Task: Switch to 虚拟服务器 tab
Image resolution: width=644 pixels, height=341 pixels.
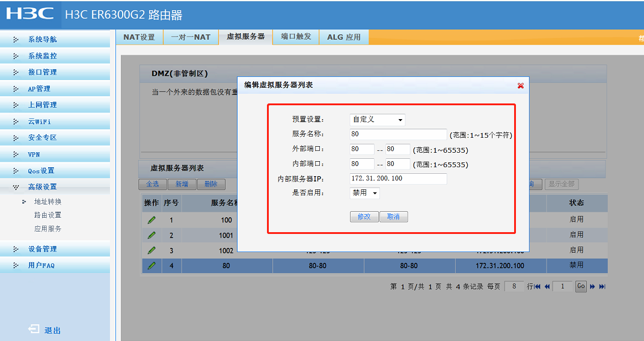Action: pyautogui.click(x=245, y=37)
